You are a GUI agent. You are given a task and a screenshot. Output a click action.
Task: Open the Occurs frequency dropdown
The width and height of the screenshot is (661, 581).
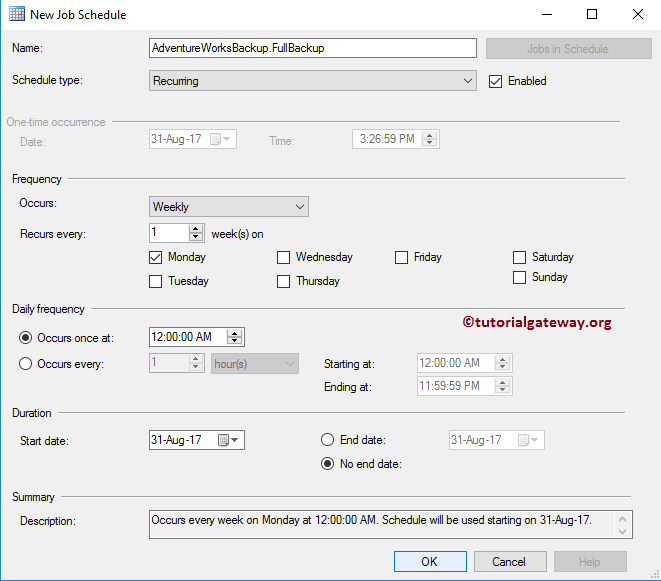[x=228, y=207]
